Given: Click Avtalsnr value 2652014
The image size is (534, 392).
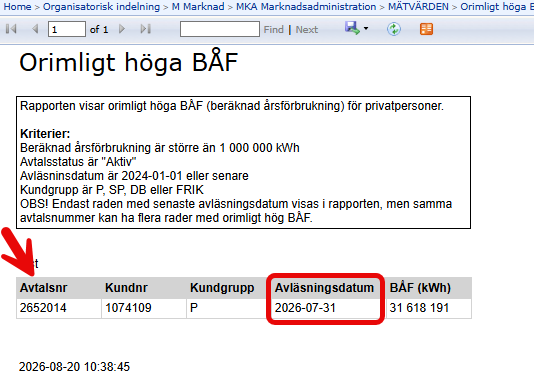Looking at the screenshot, I should [43, 308].
